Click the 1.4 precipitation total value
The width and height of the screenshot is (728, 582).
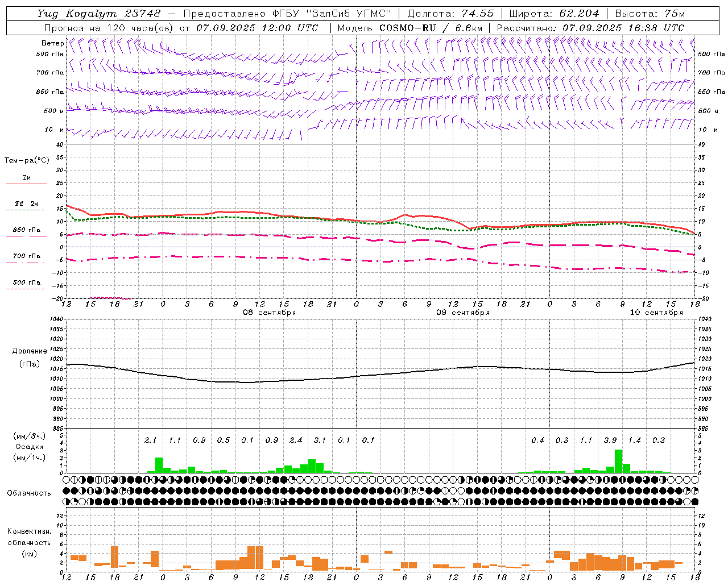(x=634, y=440)
